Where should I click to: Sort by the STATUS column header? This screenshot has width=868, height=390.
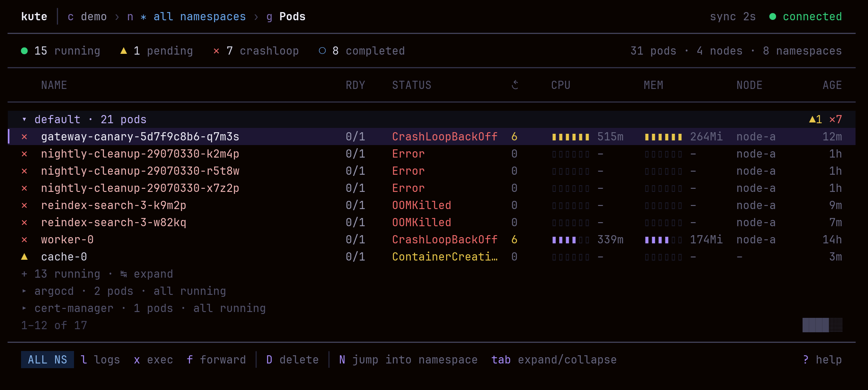[412, 85]
